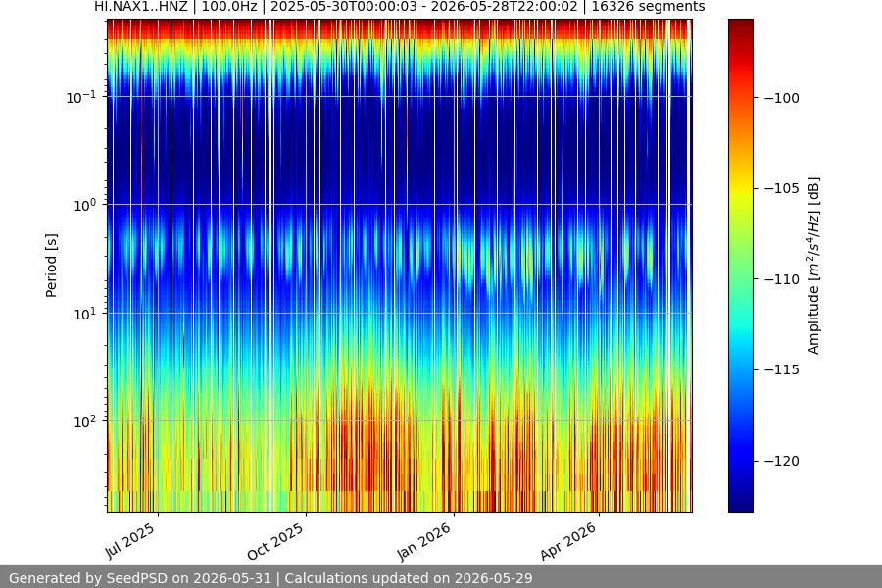Click the colorbar '-115' tick label
This screenshot has height=588, width=882.
tap(782, 369)
